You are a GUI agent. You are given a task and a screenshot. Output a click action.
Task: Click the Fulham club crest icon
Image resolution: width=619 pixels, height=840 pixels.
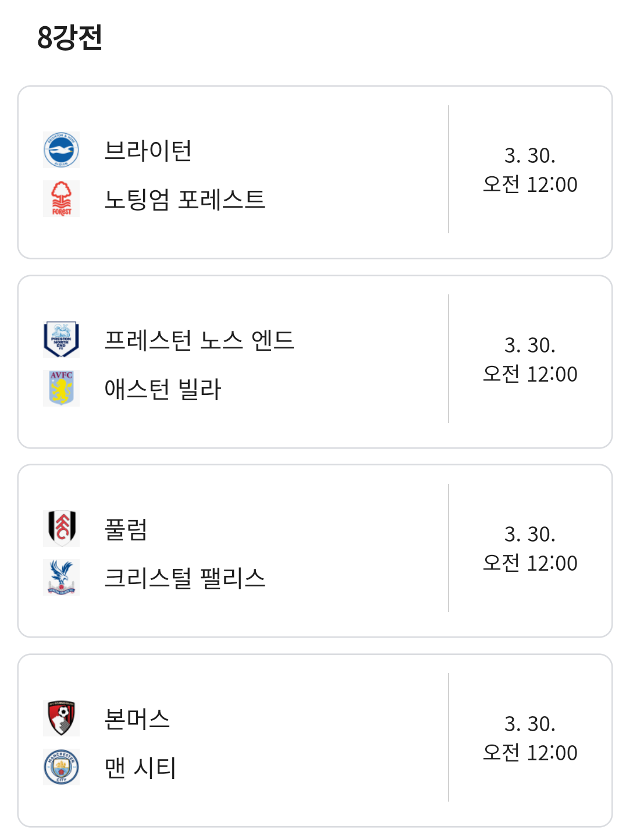click(61, 528)
